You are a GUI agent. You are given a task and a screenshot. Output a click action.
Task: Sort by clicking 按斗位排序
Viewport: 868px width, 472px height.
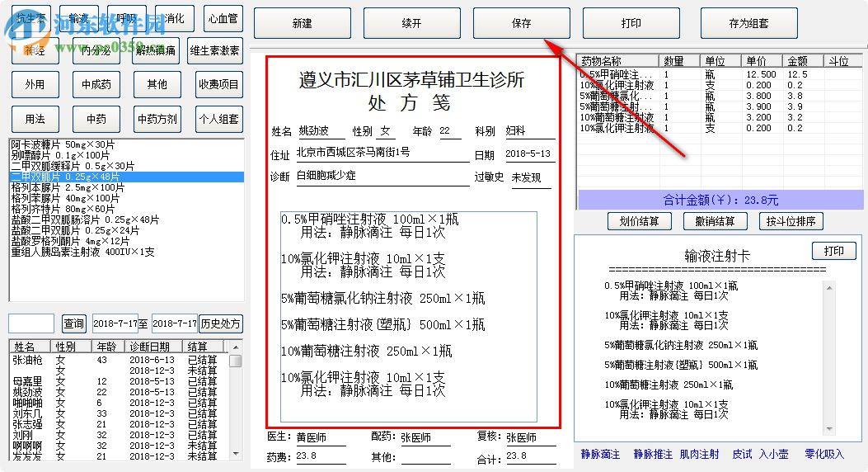[x=791, y=222]
